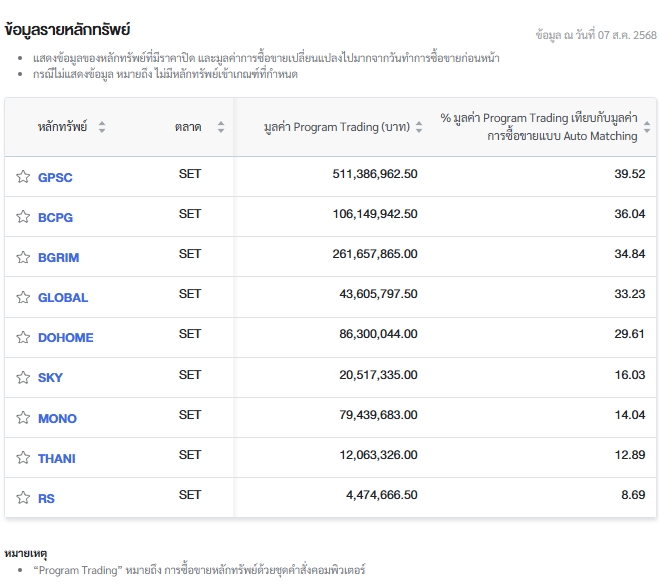Click the star icon beside GLOBAL
The width and height of the screenshot is (659, 586).
pos(23,297)
